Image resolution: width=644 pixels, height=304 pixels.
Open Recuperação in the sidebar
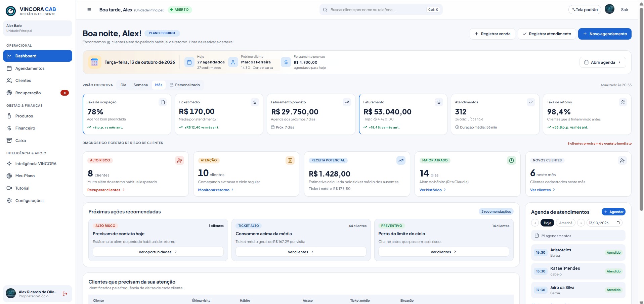[x=38, y=93]
